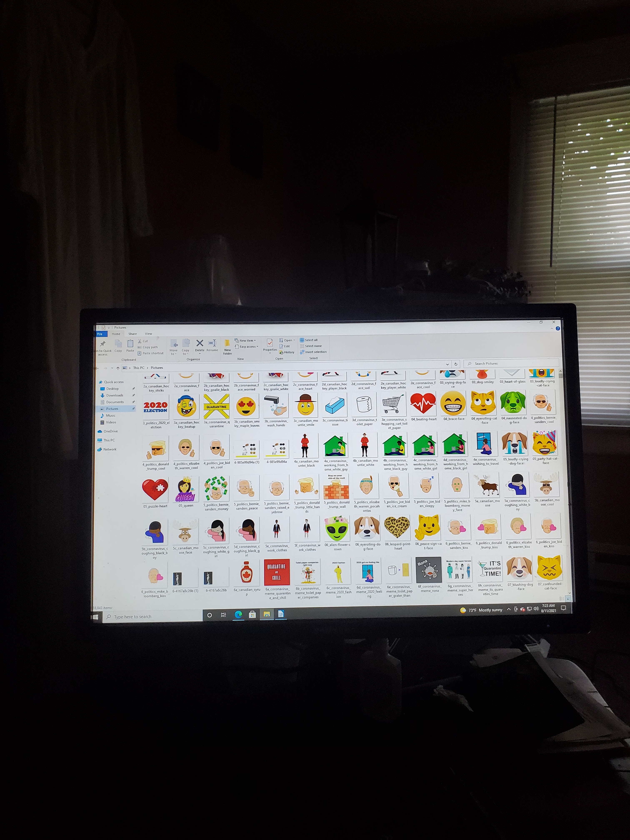Image resolution: width=630 pixels, height=840 pixels.
Task: Open Microsoft Edge from the taskbar
Action: point(239,614)
